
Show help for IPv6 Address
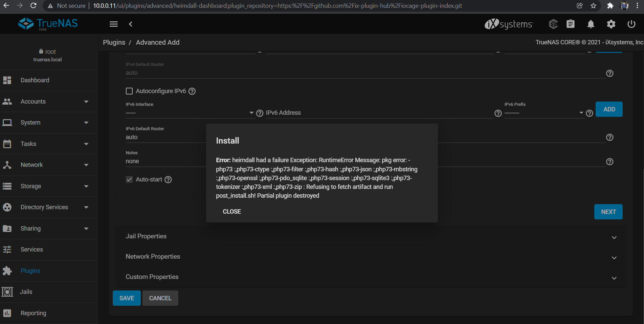[x=498, y=113]
